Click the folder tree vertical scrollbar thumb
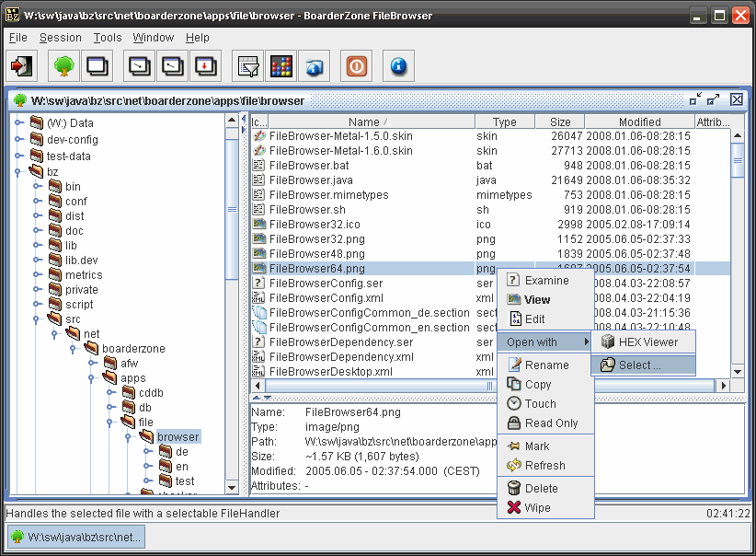Viewport: 756px width, 556px height. (232, 209)
